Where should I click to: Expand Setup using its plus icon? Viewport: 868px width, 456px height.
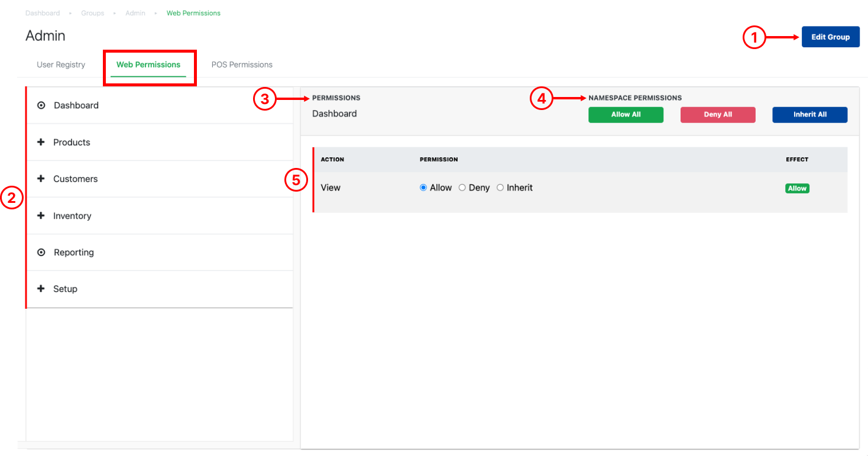41,289
